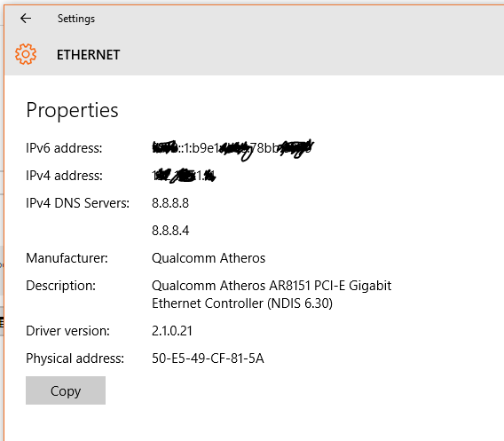The width and height of the screenshot is (504, 441).
Task: Click the IPv6 address label
Action: pos(64,148)
